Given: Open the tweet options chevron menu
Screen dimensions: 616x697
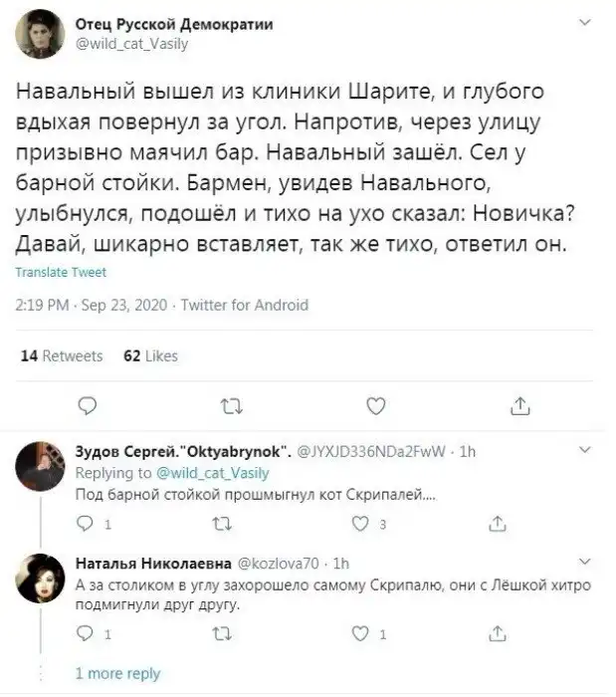Looking at the screenshot, I should (582, 22).
